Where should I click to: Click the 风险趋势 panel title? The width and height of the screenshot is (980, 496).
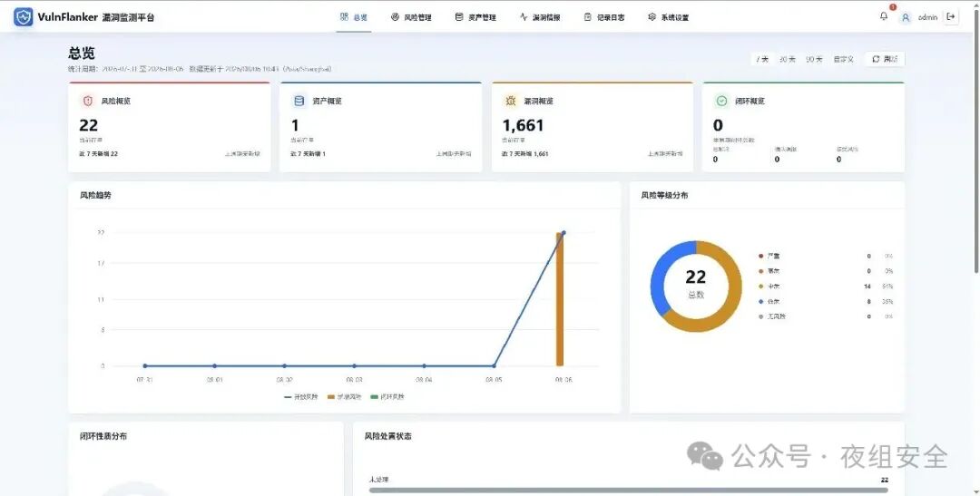(x=95, y=196)
